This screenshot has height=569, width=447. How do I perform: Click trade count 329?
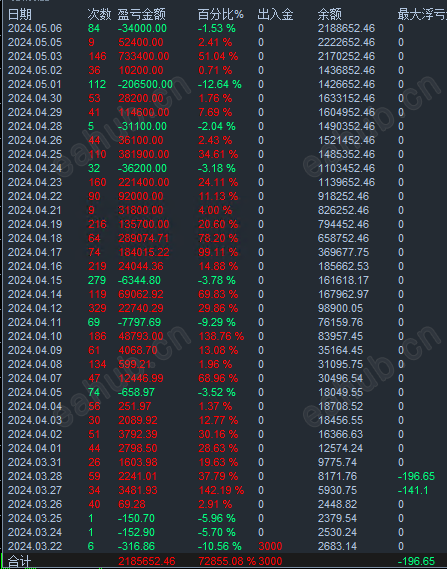(x=97, y=308)
